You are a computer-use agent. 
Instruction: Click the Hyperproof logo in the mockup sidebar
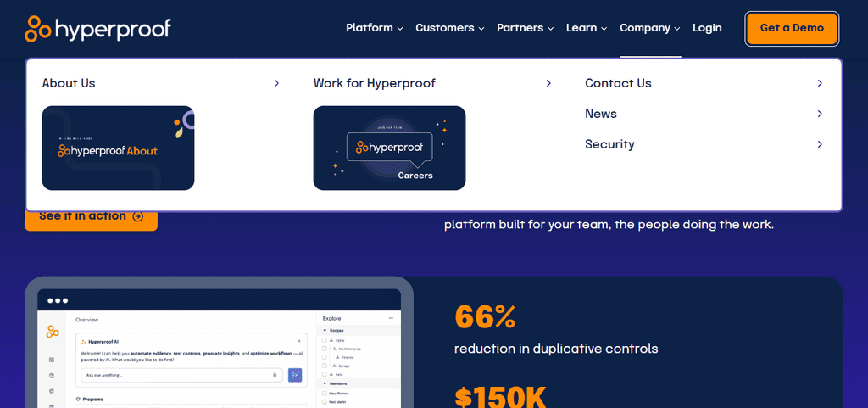(x=53, y=332)
